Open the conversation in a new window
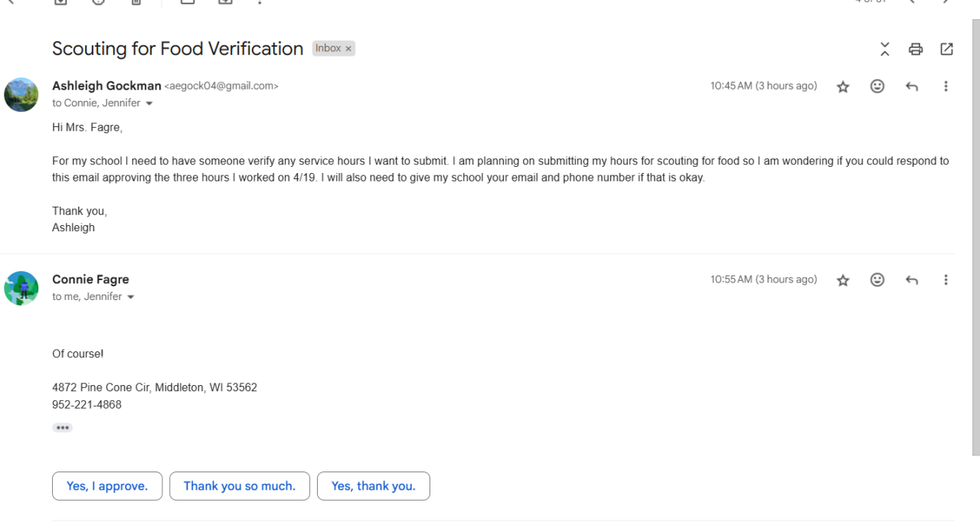980x532 pixels. [x=946, y=49]
